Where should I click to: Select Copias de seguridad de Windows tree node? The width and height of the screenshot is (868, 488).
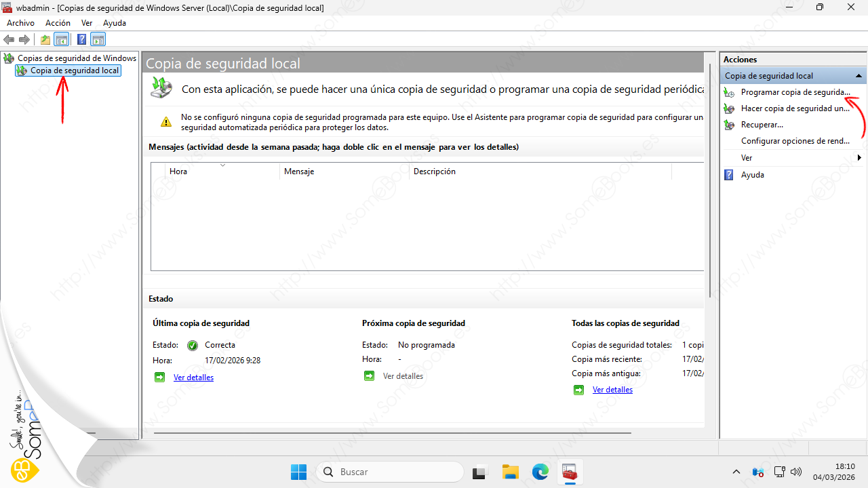click(x=77, y=58)
